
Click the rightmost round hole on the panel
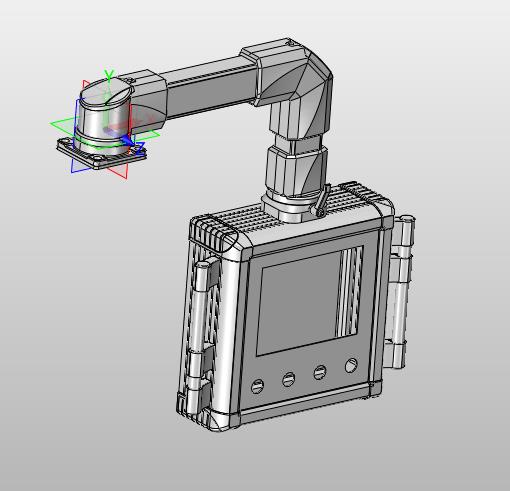pyautogui.click(x=351, y=365)
